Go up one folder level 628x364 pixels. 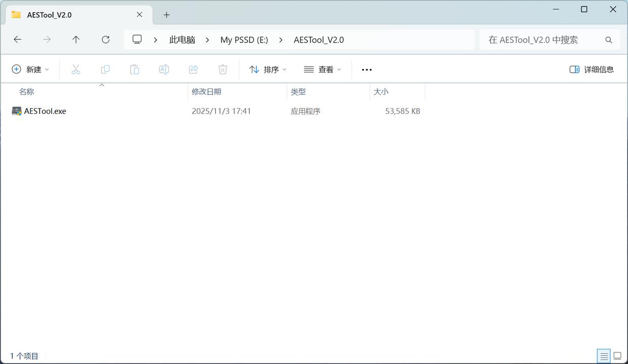76,39
